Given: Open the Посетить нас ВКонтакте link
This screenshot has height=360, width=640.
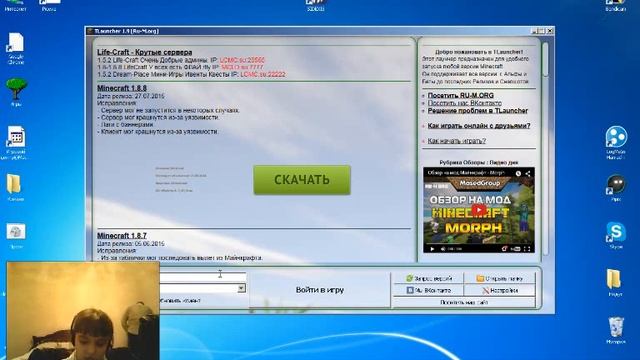Looking at the screenshot, I should point(464,103).
